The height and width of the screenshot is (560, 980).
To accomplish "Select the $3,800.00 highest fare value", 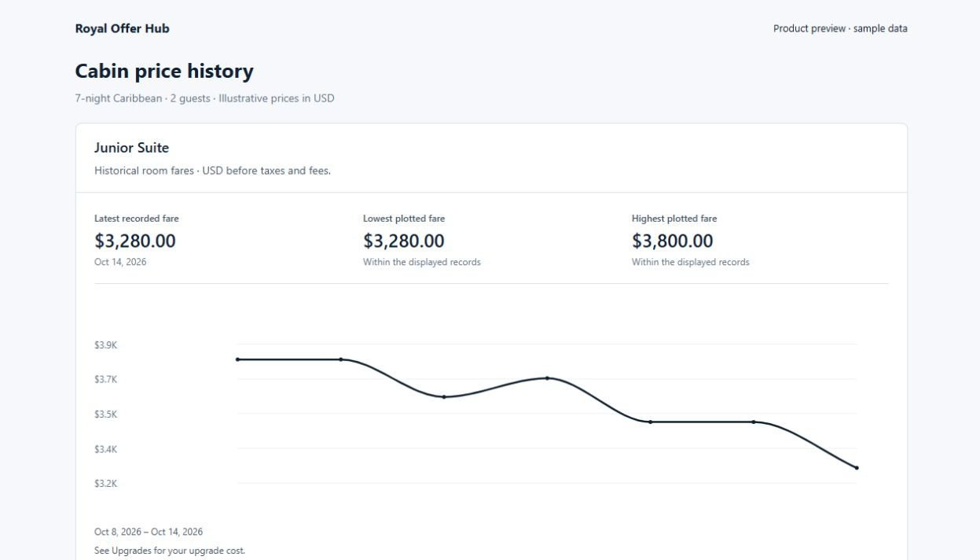I will 673,241.
